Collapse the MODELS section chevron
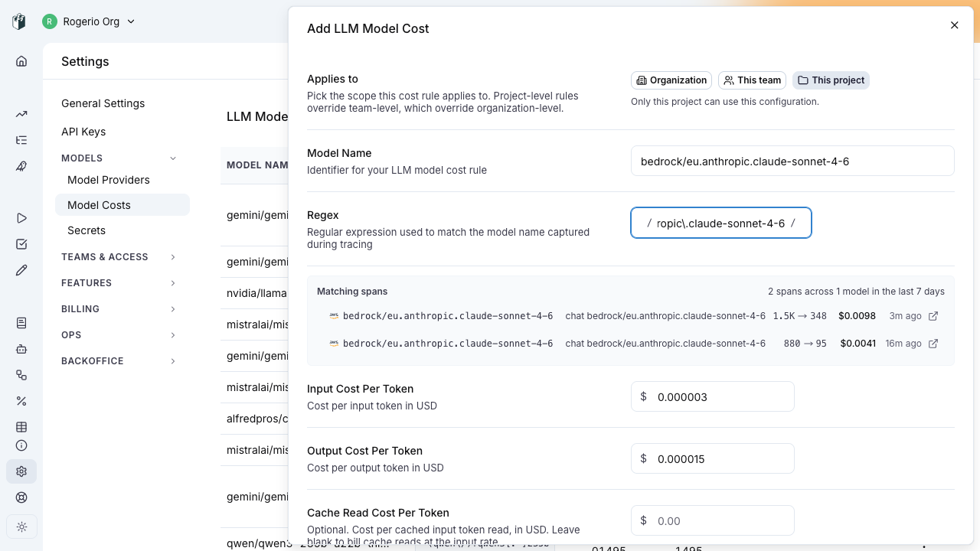 [x=173, y=158]
